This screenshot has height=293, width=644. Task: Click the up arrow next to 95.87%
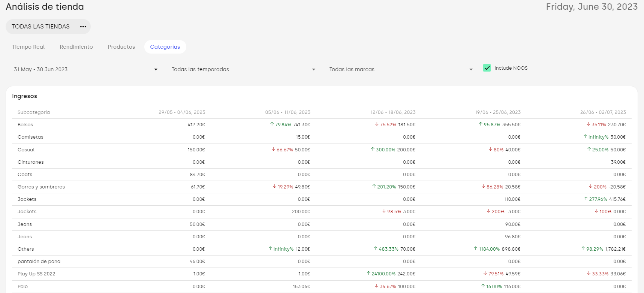pyautogui.click(x=481, y=124)
